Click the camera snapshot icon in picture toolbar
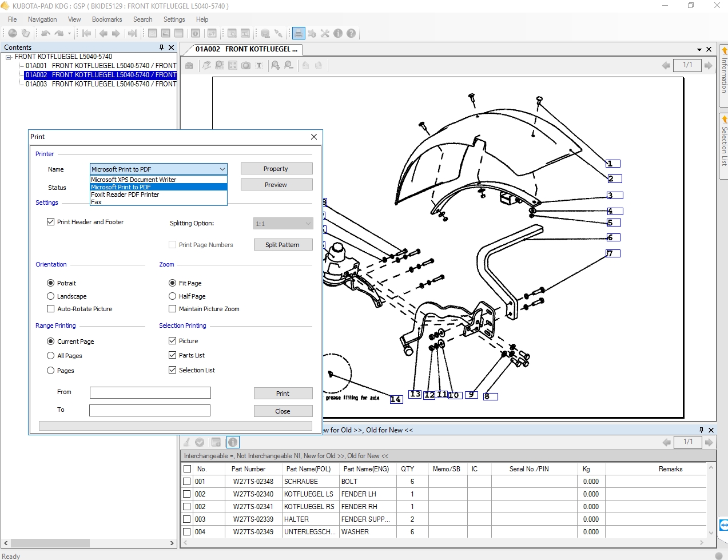This screenshot has width=728, height=560. click(x=246, y=65)
